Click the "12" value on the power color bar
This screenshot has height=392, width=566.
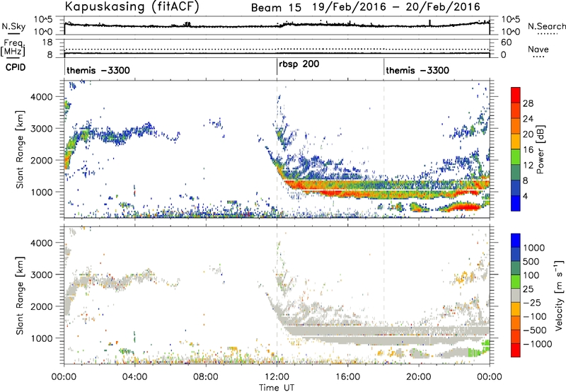528,166
